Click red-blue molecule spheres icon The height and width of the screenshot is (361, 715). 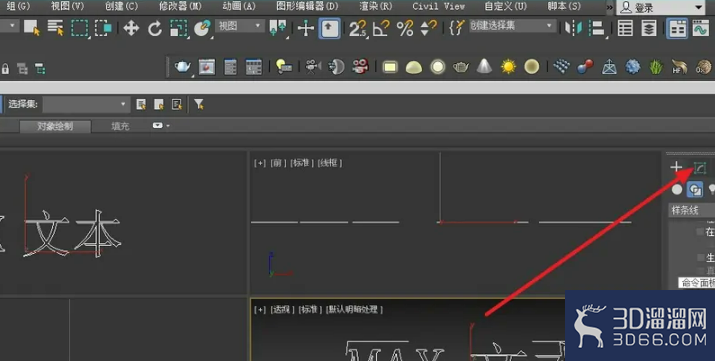point(585,67)
